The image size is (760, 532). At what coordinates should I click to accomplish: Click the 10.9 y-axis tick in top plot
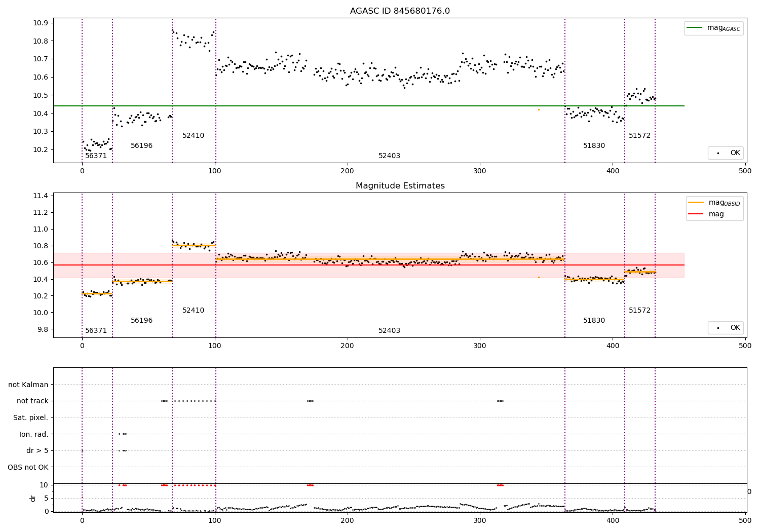pos(40,23)
